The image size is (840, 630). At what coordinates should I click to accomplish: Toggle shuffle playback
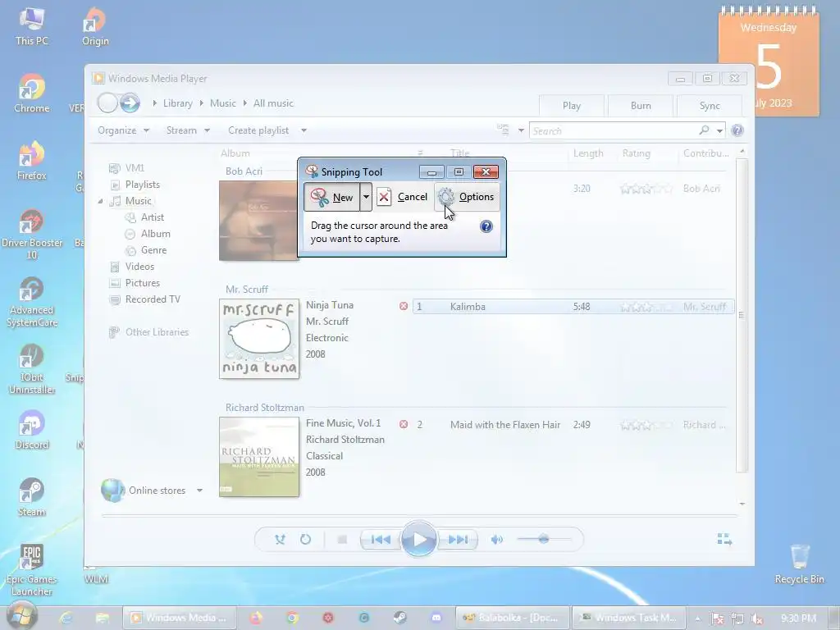coord(281,540)
